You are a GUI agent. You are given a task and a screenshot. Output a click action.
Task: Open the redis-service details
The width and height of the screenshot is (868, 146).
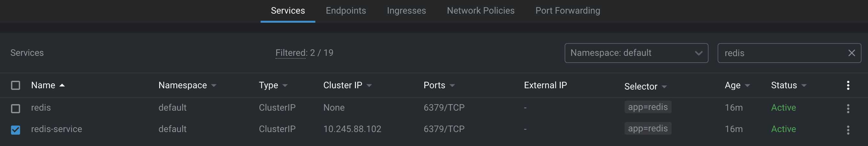(57, 129)
